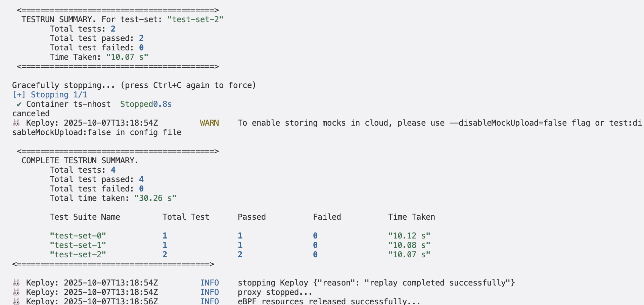Click the "10.12 s" time taken value
Image resolution: width=644 pixels, height=305 pixels.
[409, 236]
